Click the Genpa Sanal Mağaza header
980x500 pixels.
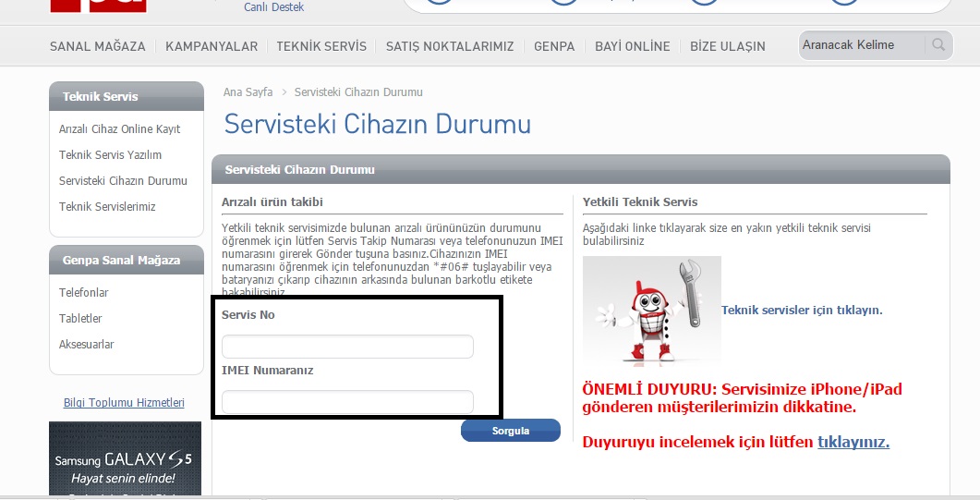click(127, 260)
